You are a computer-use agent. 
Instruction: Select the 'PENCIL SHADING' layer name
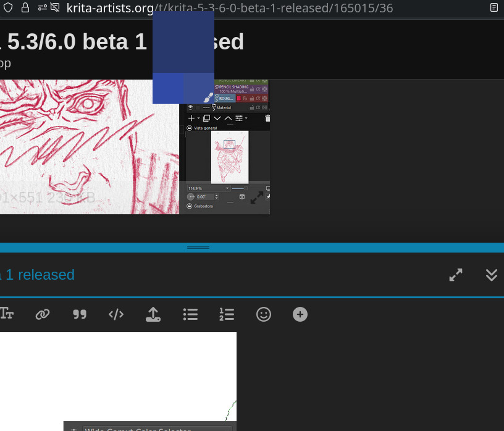233,87
